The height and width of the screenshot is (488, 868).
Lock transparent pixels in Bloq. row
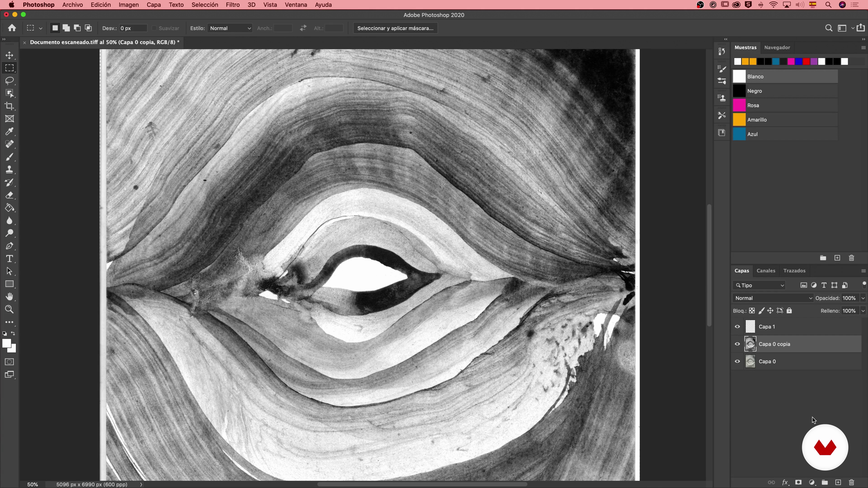tap(752, 311)
